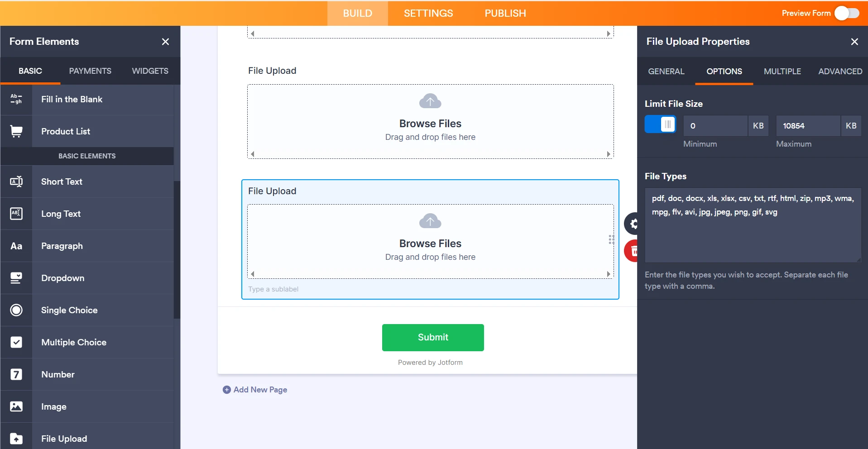Select the Product List cart icon

tap(16, 131)
